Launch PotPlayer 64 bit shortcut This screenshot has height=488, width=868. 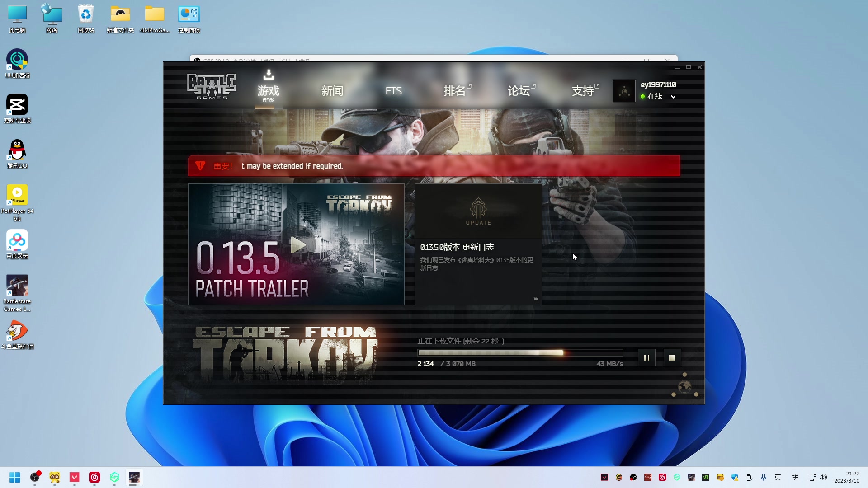(17, 203)
